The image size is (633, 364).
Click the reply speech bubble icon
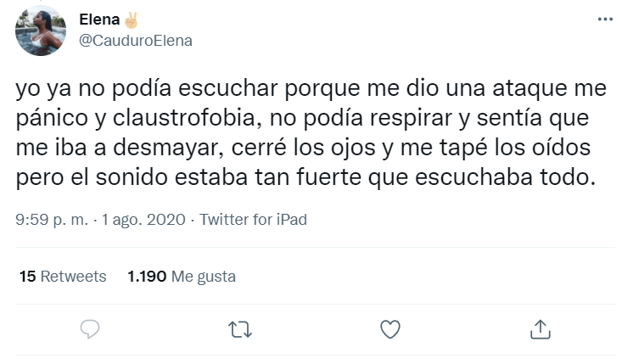(91, 328)
